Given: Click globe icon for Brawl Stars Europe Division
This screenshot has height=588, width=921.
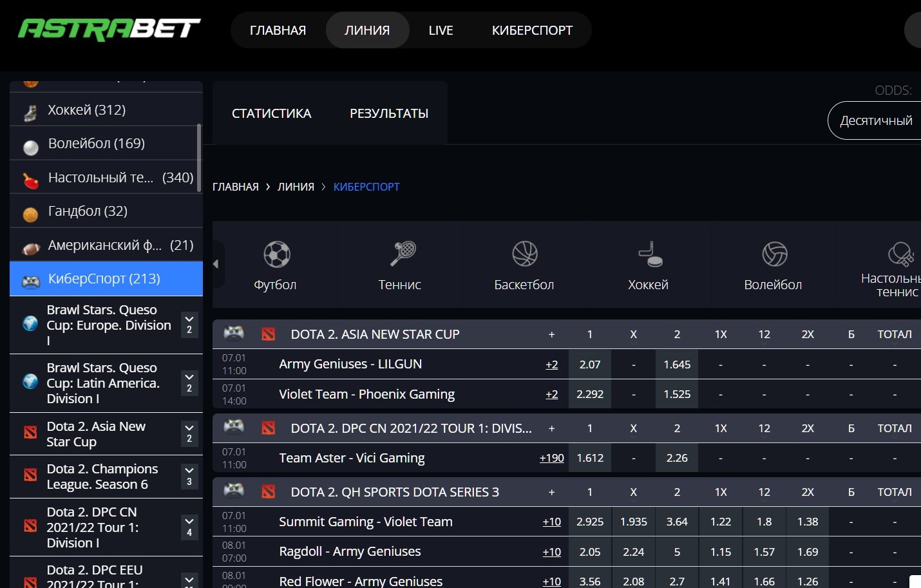Looking at the screenshot, I should tap(30, 323).
